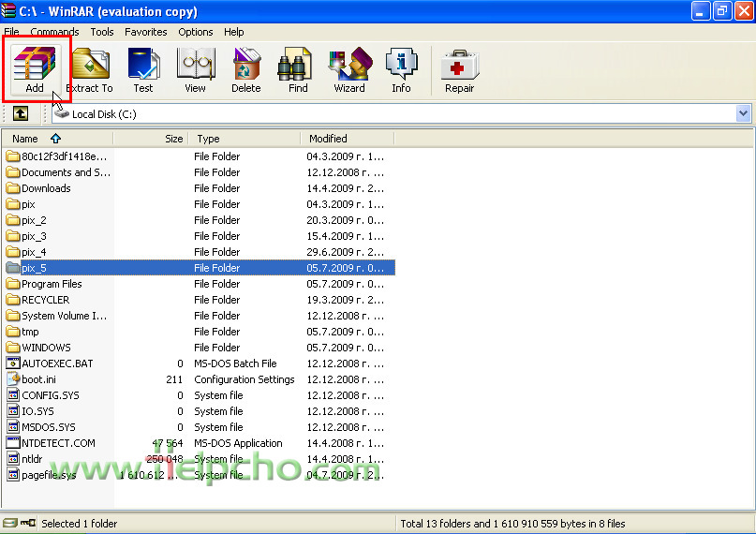This screenshot has width=756, height=534.
Task: Show archive Info
Action: coord(401,70)
